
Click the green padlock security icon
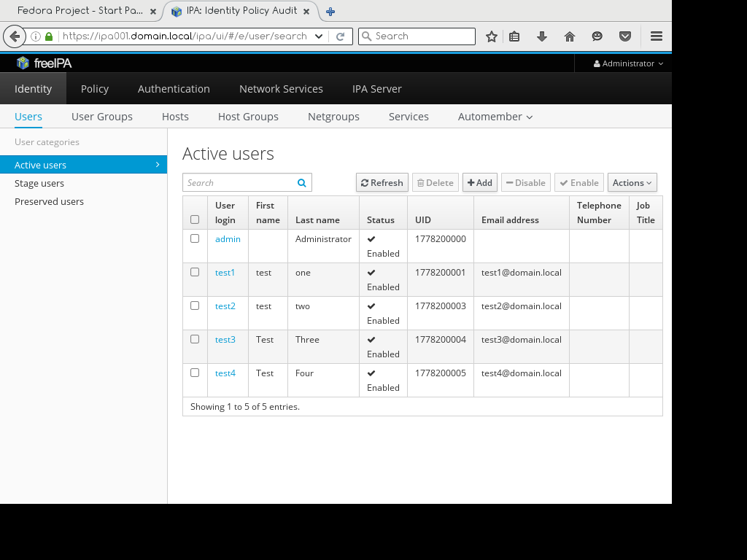49,36
